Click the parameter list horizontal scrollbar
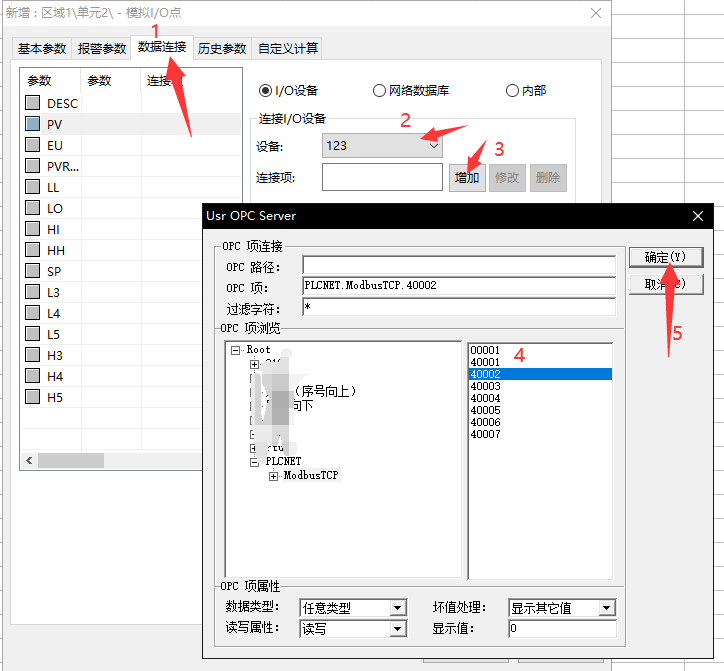 [70, 460]
